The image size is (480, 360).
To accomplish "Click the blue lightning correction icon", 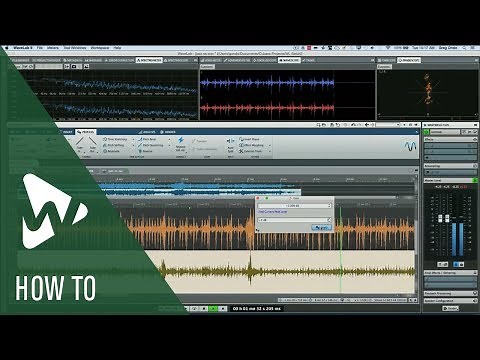I will point(181,140).
